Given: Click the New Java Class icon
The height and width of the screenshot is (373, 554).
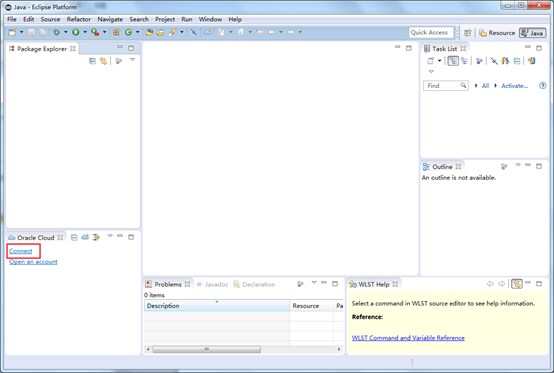Looking at the screenshot, I should pos(129,32).
